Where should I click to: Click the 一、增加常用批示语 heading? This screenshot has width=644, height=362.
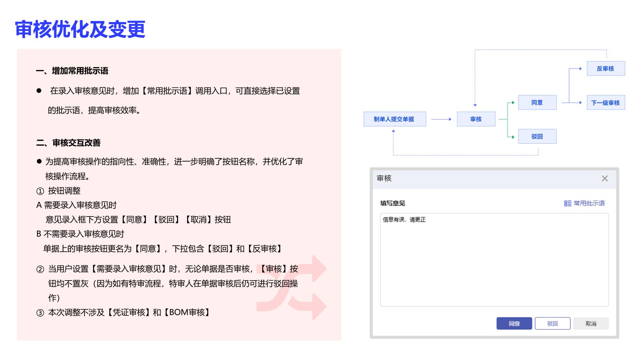tap(72, 71)
